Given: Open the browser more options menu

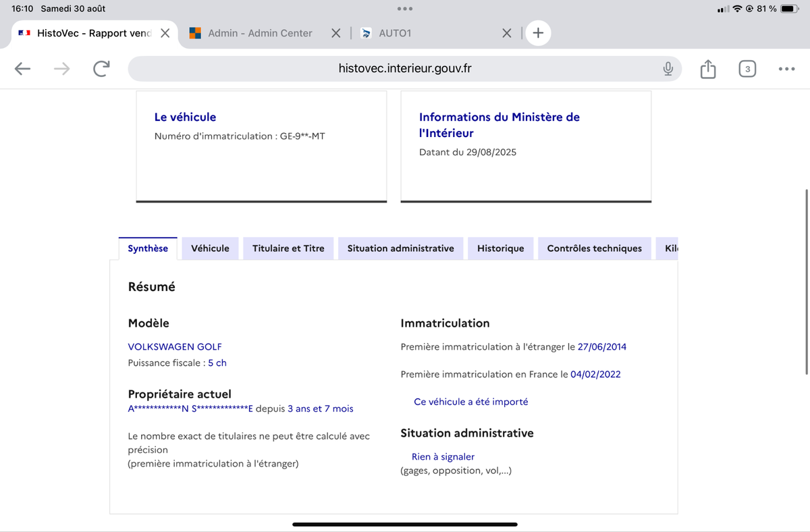Looking at the screenshot, I should [x=786, y=69].
